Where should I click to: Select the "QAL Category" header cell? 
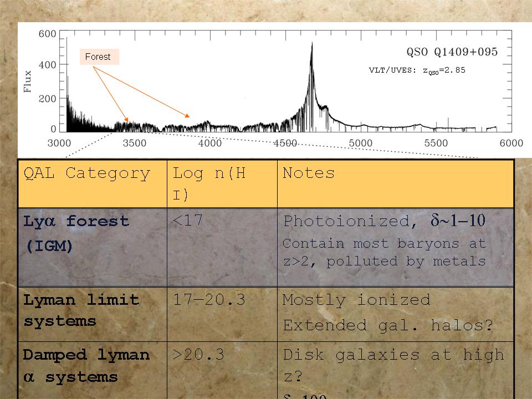coord(86,173)
